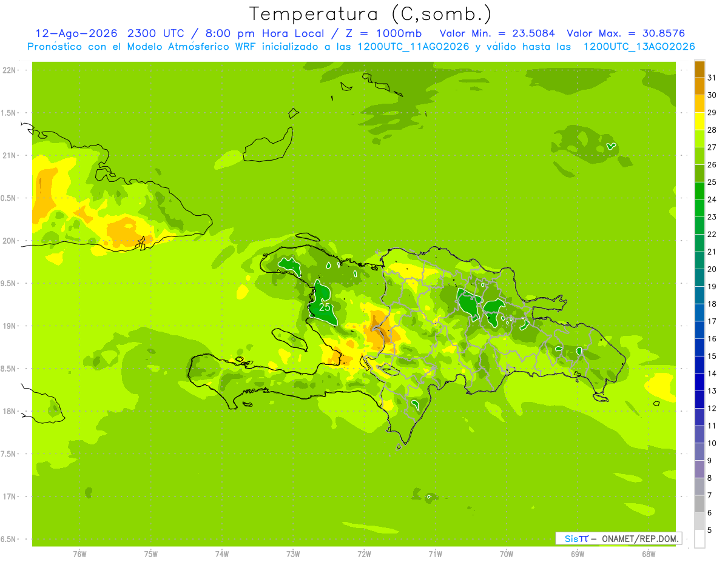Image resolution: width=728 pixels, height=562 pixels.
Task: Pick the purple swatch between 9 and 10
Action: tap(699, 452)
